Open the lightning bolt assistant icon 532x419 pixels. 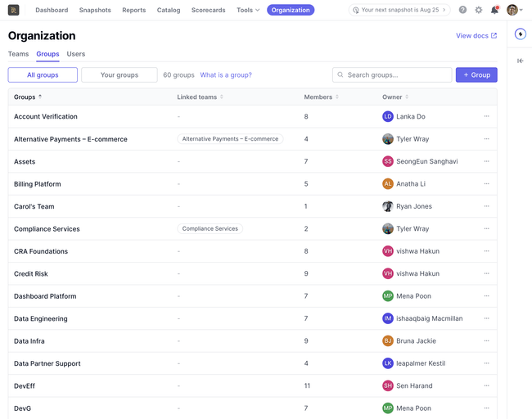pyautogui.click(x=520, y=34)
